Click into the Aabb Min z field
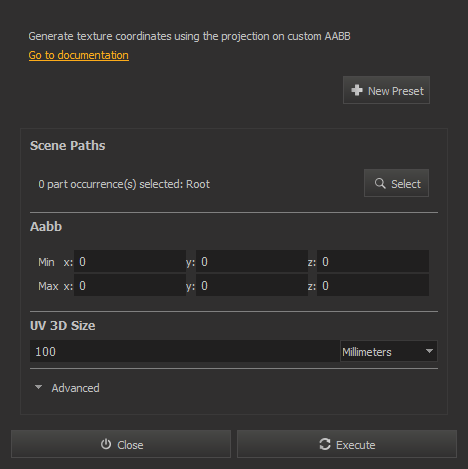Viewport: 468px width, 469px height. coord(373,261)
